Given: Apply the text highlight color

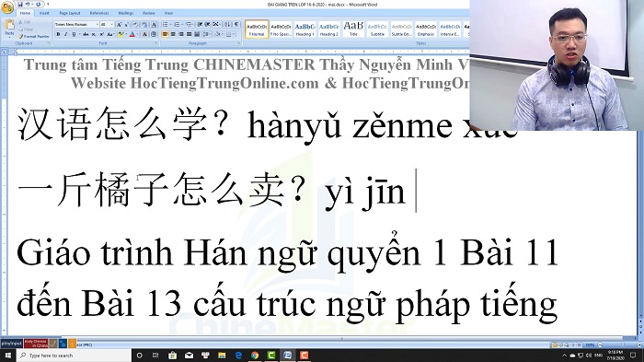Looking at the screenshot, I should pyautogui.click(x=121, y=34).
